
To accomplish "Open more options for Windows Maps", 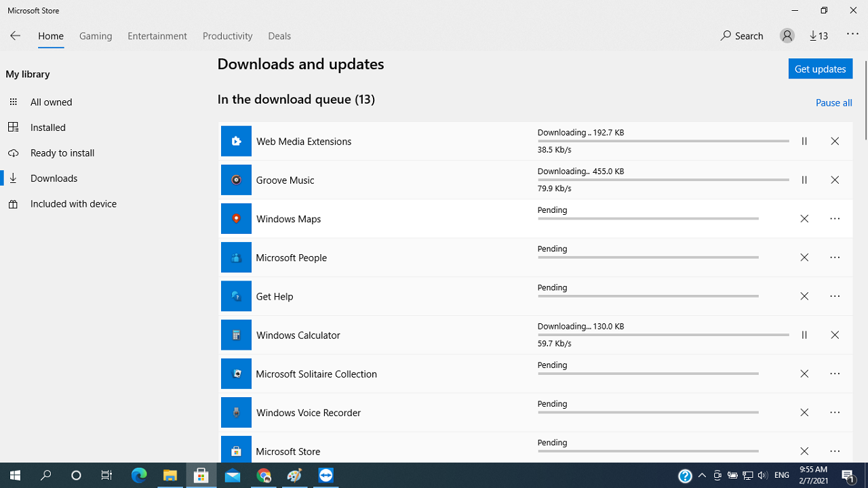I will (x=835, y=218).
